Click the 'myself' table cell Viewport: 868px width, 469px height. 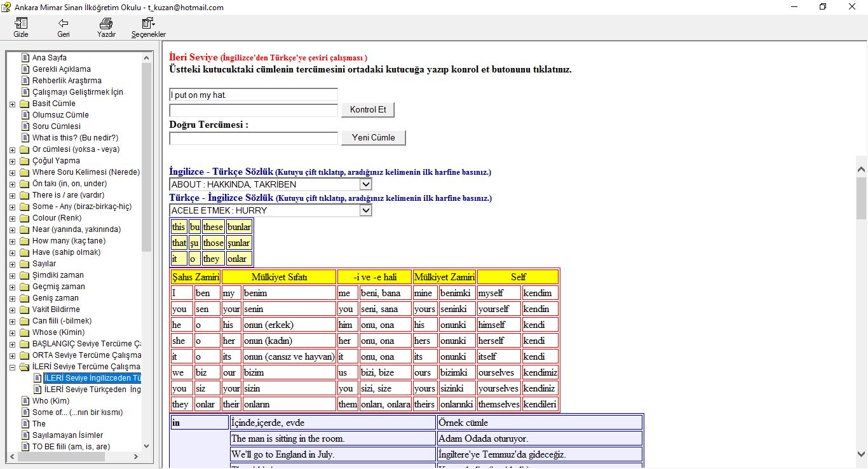499,293
